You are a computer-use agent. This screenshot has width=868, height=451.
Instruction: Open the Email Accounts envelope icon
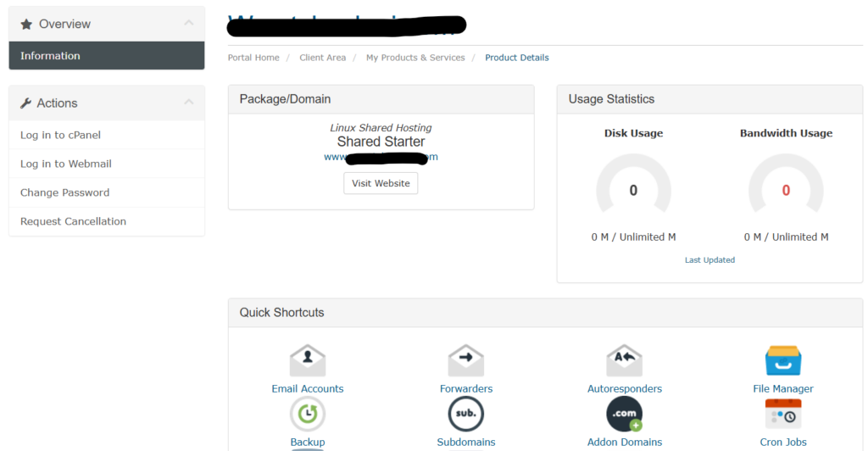[x=307, y=361]
